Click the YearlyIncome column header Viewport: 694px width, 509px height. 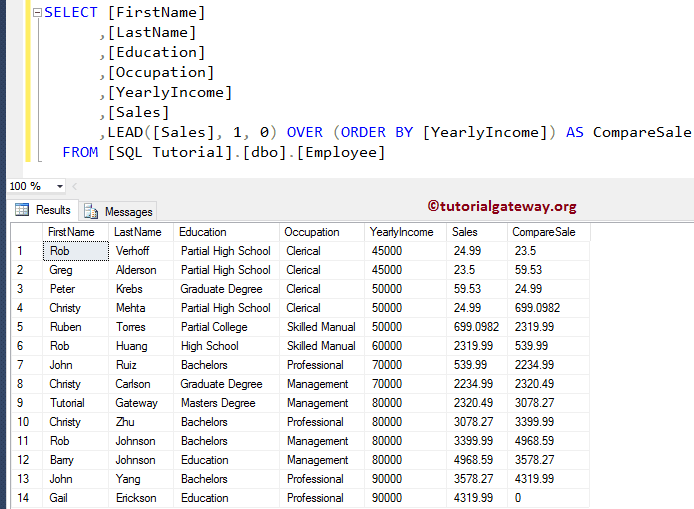coord(405,232)
